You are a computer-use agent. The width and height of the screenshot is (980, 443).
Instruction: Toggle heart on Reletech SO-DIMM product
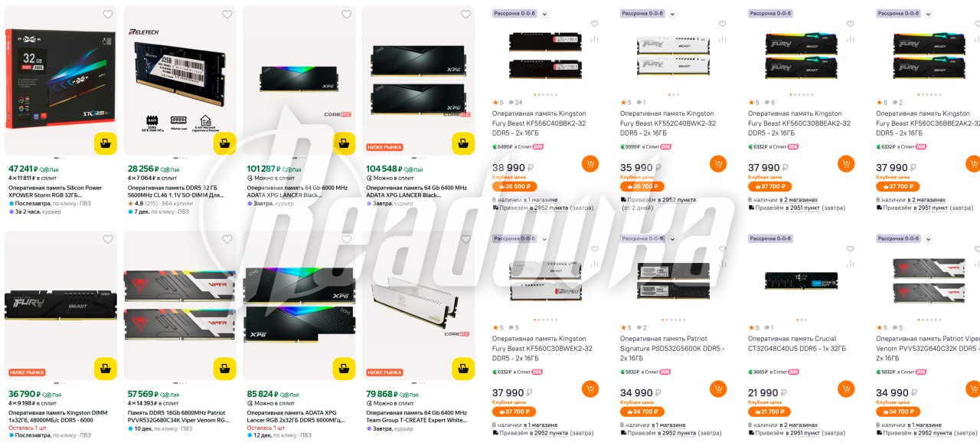pos(227,15)
